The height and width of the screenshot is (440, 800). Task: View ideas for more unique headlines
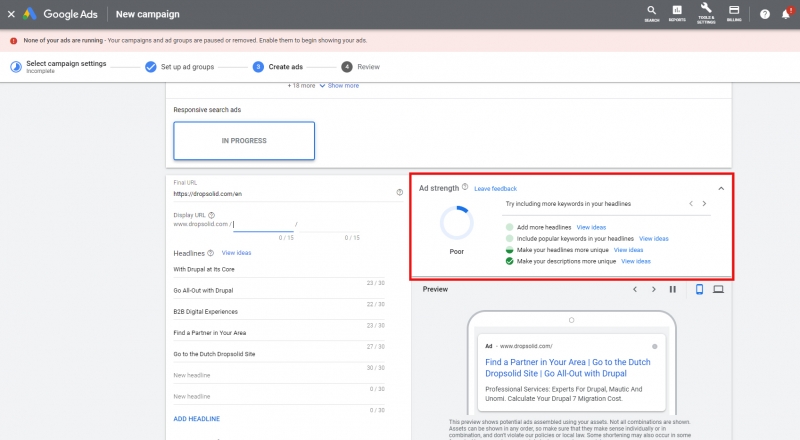[x=629, y=250]
